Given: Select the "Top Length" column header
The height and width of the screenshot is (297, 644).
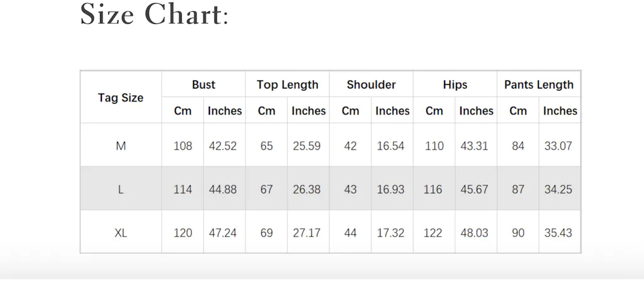Looking at the screenshot, I should (x=287, y=85).
